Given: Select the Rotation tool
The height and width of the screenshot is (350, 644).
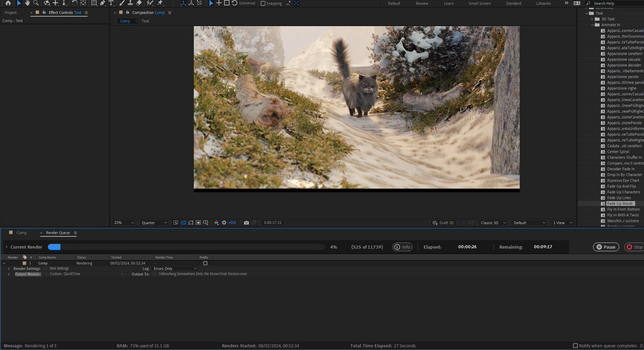Looking at the screenshot, I should click(74, 3).
